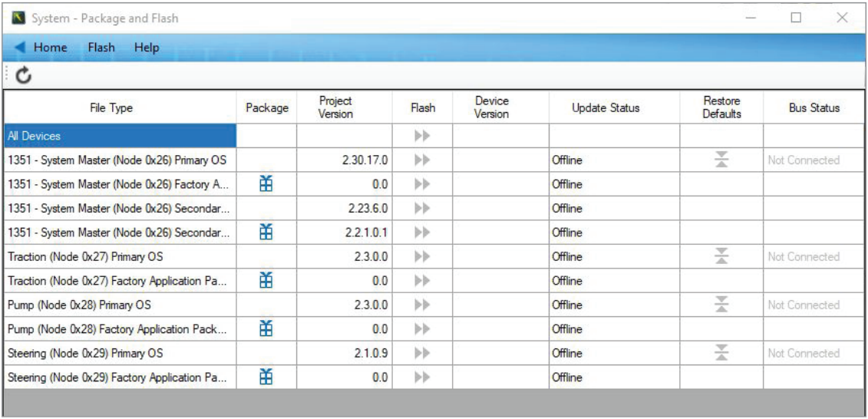This screenshot has height=419, width=868.
Task: Click package icon for Pump Factory Application
Action: click(x=266, y=329)
